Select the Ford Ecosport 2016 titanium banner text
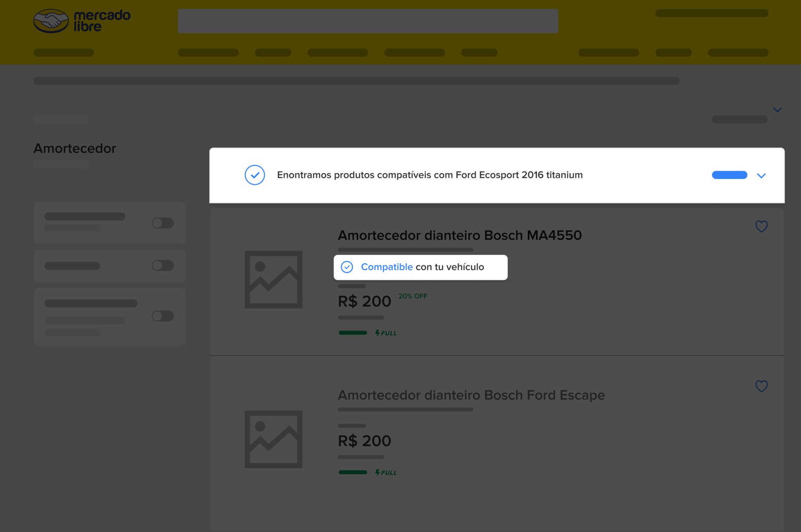801x532 pixels. click(430, 175)
